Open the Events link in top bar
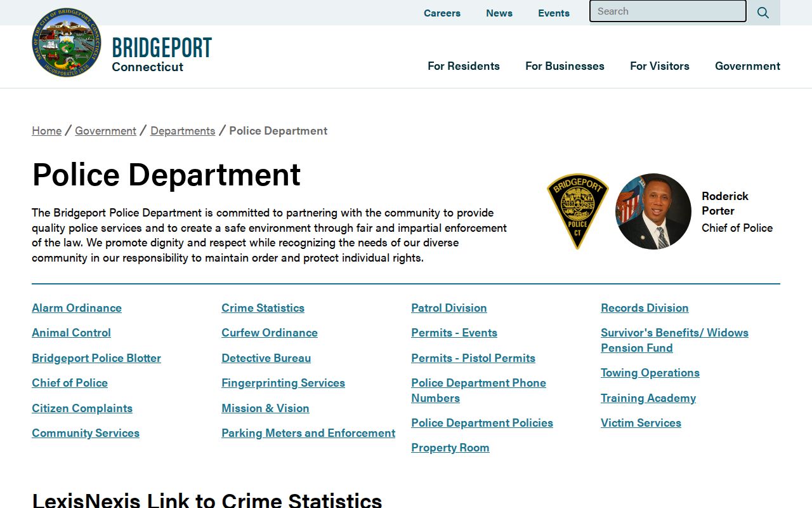 tap(554, 13)
